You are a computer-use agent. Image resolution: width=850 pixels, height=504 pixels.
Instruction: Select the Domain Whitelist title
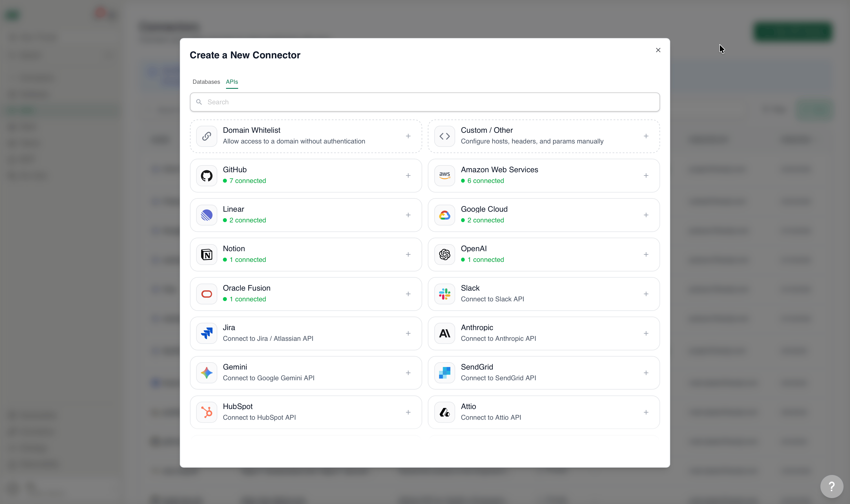(x=252, y=130)
